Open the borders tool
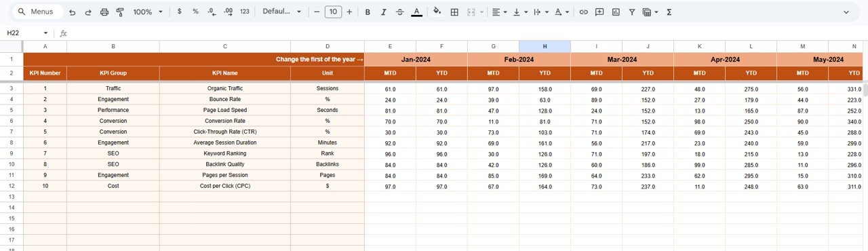Image resolution: width=868 pixels, height=251 pixels. (x=454, y=12)
